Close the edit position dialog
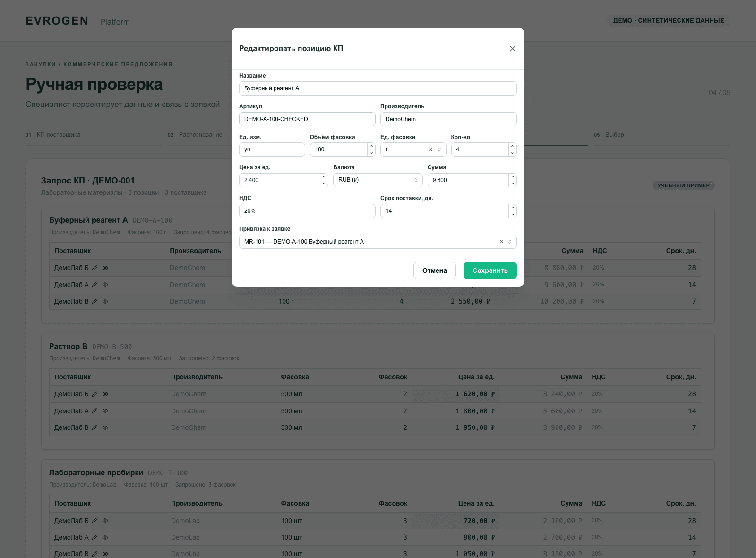Image resolution: width=756 pixels, height=558 pixels. [512, 49]
